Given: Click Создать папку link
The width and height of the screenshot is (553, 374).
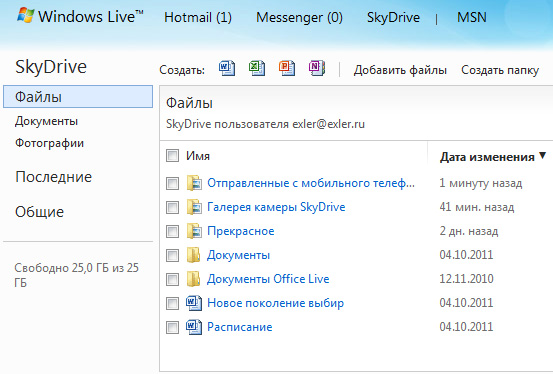Looking at the screenshot, I should click(x=500, y=70).
